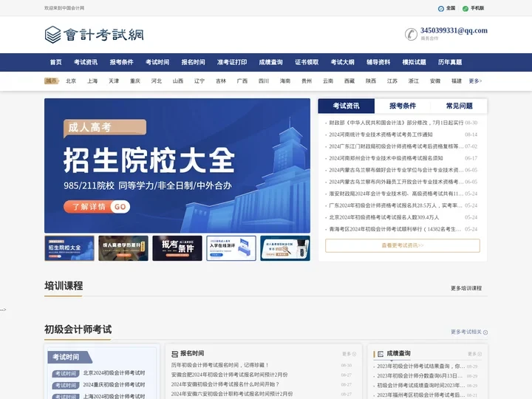The height and width of the screenshot is (399, 532).
Task: Open 证书领取 menu item
Action: 307,62
